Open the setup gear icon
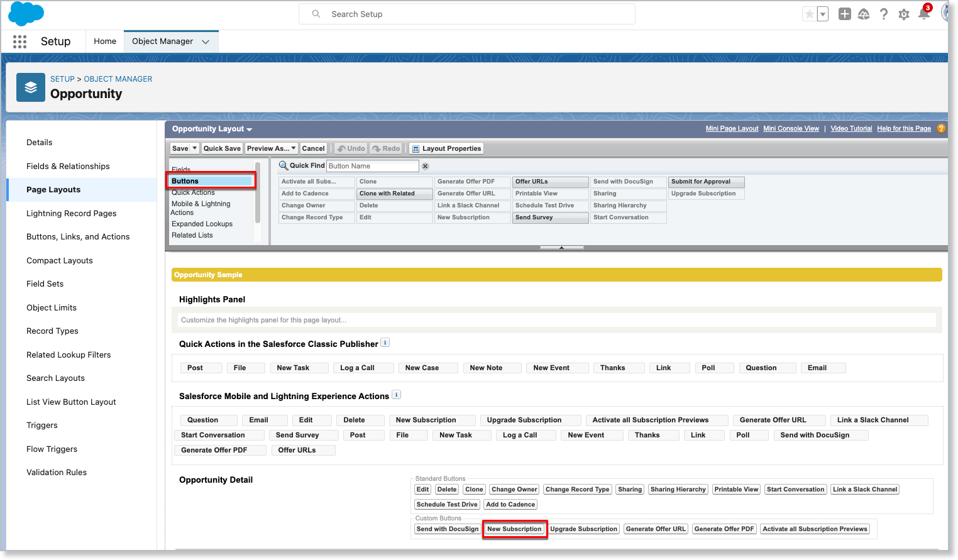Screen dimensions: 958x560 pyautogui.click(x=904, y=14)
